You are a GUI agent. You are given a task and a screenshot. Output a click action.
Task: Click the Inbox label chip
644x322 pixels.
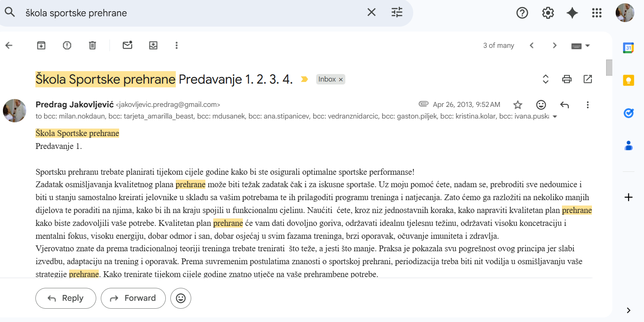[331, 79]
